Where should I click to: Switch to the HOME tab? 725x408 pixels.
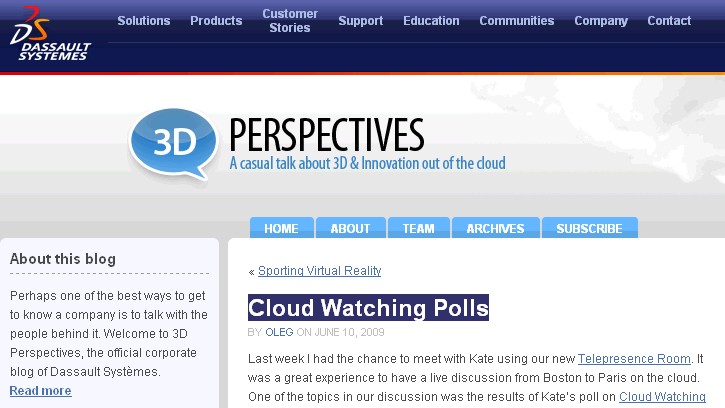coord(282,228)
